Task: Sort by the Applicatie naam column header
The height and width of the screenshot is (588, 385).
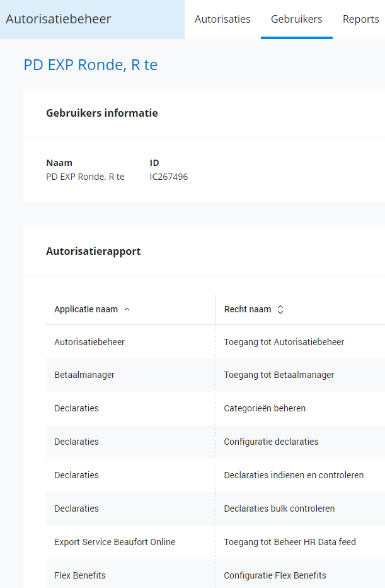Action: pos(86,310)
